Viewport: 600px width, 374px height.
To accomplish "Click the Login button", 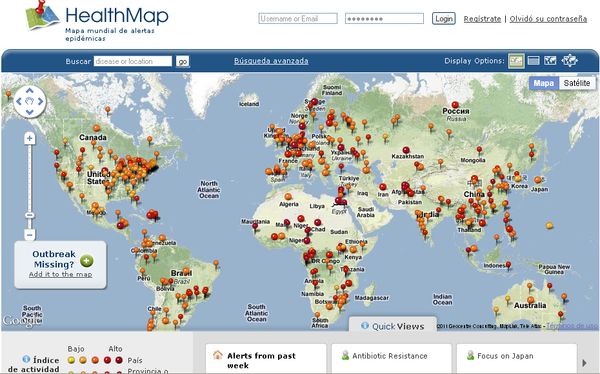I will click(x=443, y=18).
